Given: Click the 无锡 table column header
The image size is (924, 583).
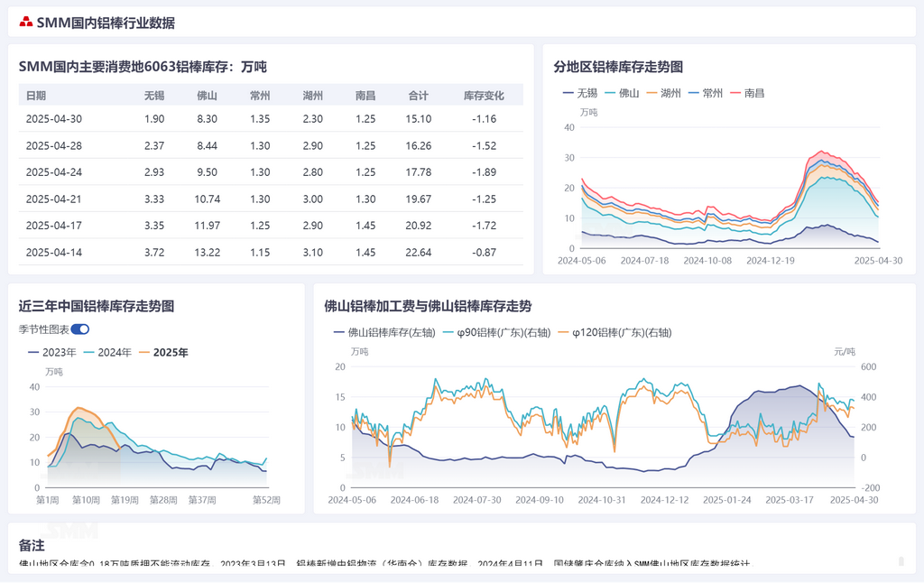Looking at the screenshot, I should click(x=154, y=96).
